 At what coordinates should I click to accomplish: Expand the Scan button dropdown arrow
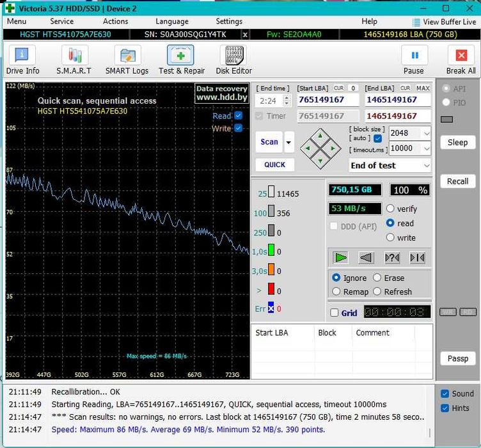coord(289,142)
